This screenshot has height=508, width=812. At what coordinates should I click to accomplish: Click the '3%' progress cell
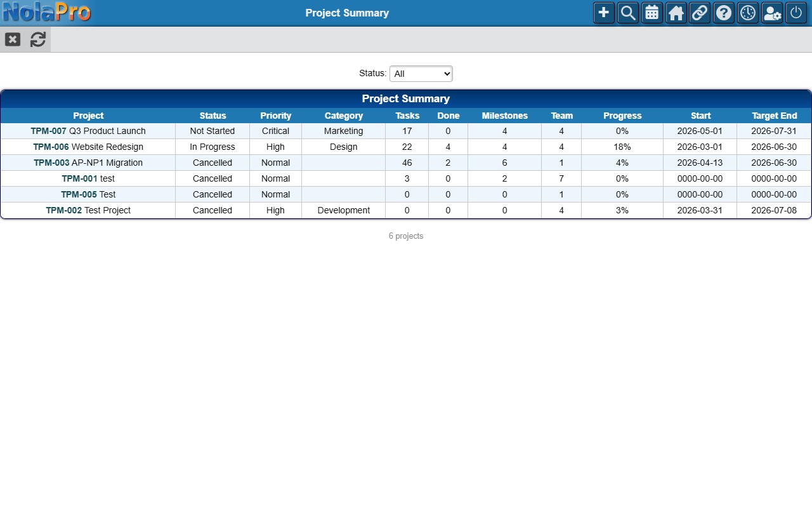pos(622,210)
